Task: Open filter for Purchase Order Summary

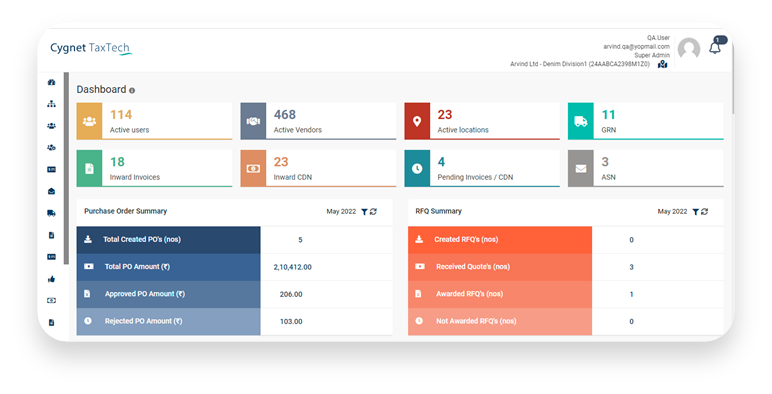Action: point(364,212)
